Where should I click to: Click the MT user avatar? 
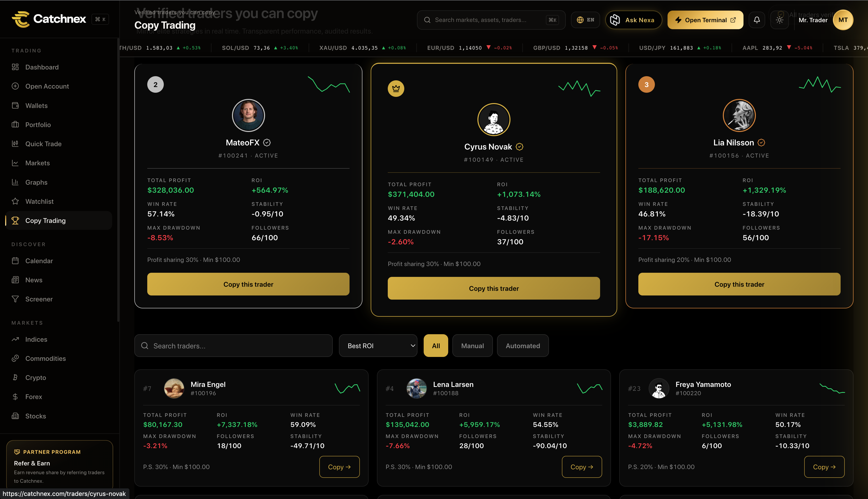(x=843, y=20)
